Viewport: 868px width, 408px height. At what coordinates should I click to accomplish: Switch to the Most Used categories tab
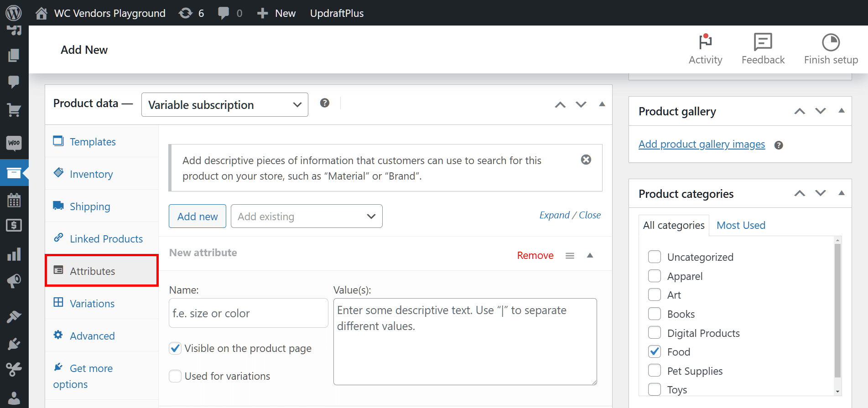click(x=741, y=225)
